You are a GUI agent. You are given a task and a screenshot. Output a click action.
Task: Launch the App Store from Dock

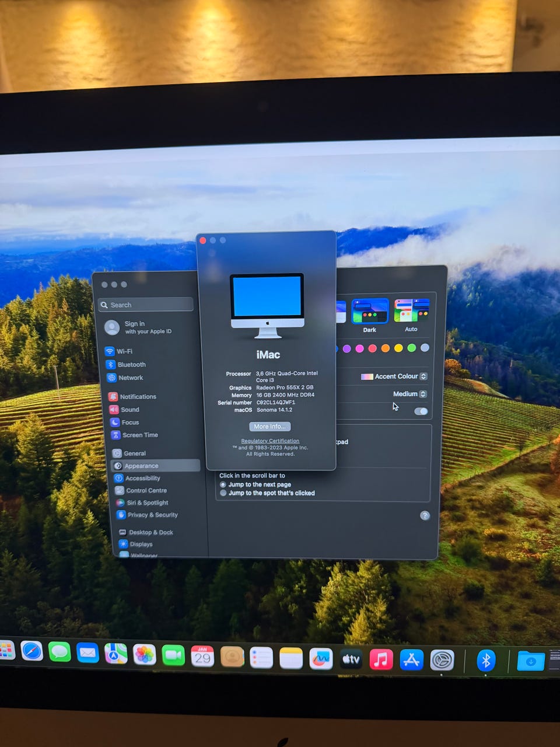tap(411, 660)
